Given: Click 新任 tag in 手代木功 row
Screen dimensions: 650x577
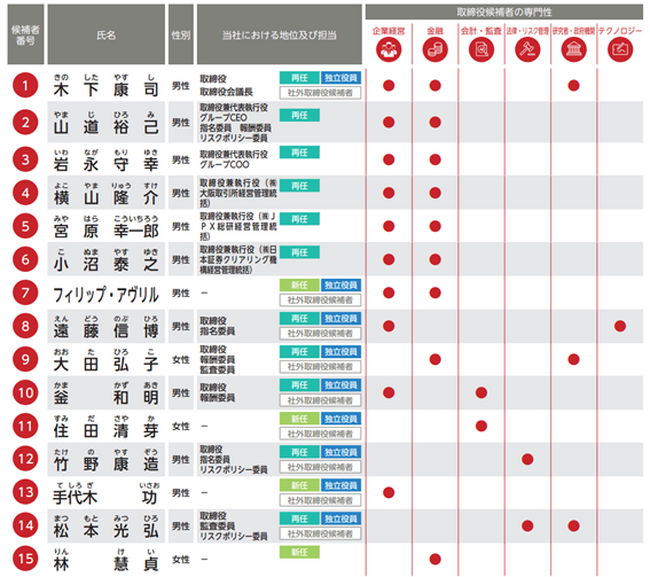Looking at the screenshot, I should point(299,485).
